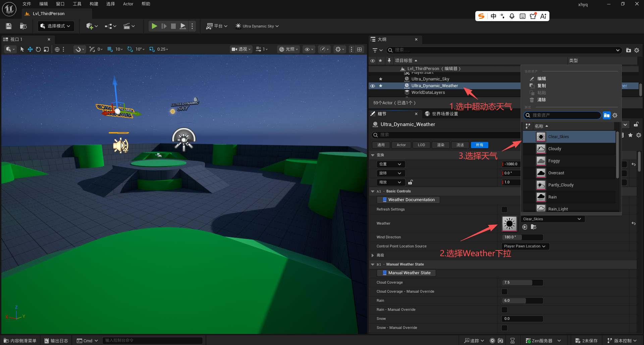Click use selected asset arrow under Weather
Viewport: 644px width, 345px height.
coord(525,227)
